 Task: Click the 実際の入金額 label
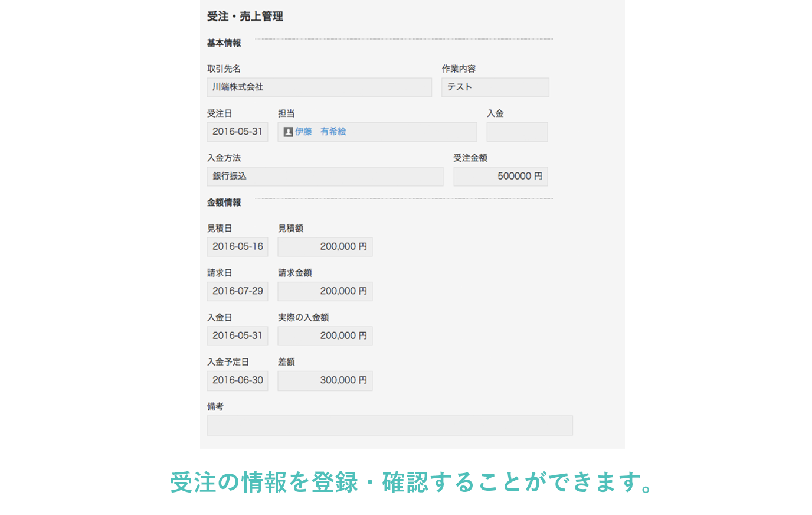coord(303,318)
